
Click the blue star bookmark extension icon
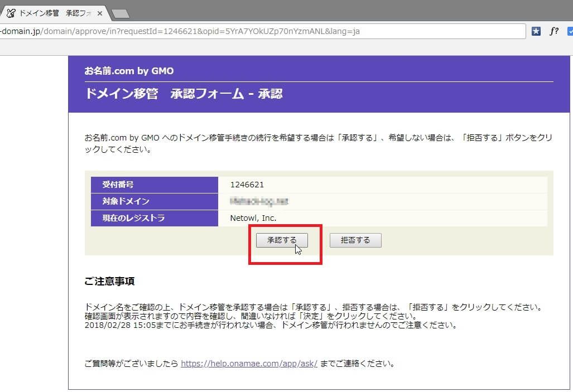tap(536, 31)
